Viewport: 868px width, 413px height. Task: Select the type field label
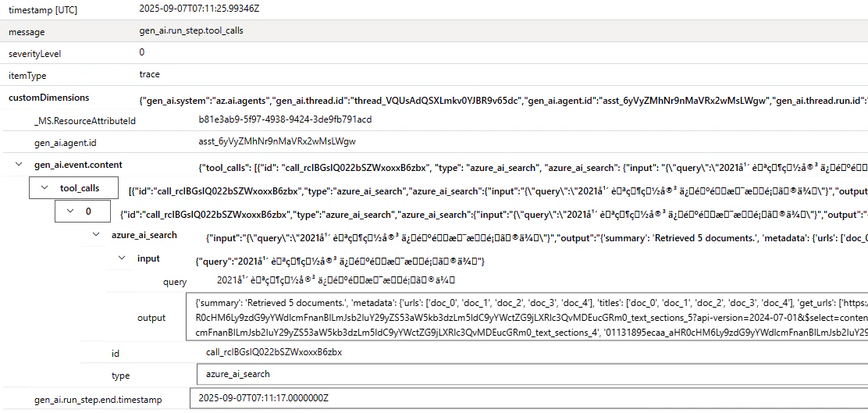[121, 376]
